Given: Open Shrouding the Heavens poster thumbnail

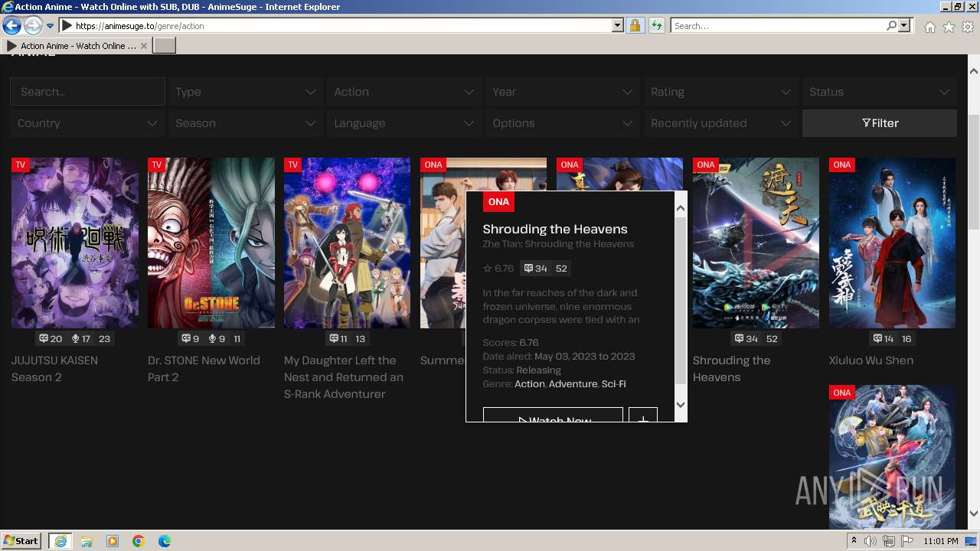Looking at the screenshot, I should point(756,243).
